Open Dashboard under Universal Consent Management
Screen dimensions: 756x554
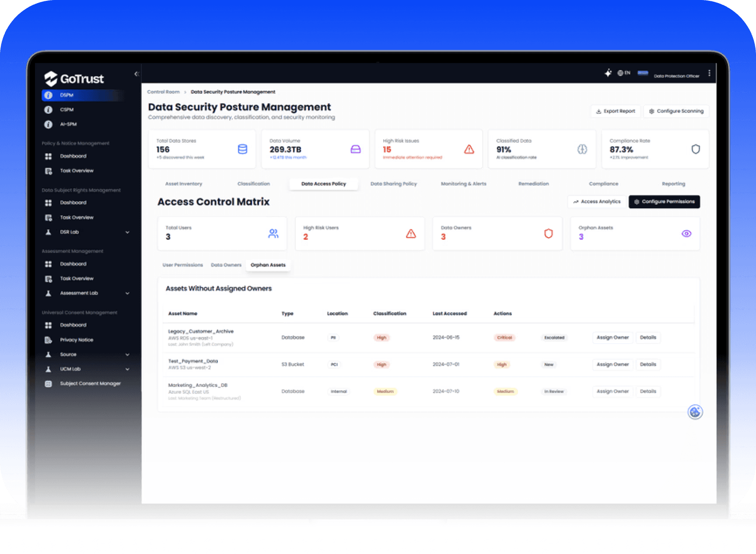pyautogui.click(x=73, y=325)
